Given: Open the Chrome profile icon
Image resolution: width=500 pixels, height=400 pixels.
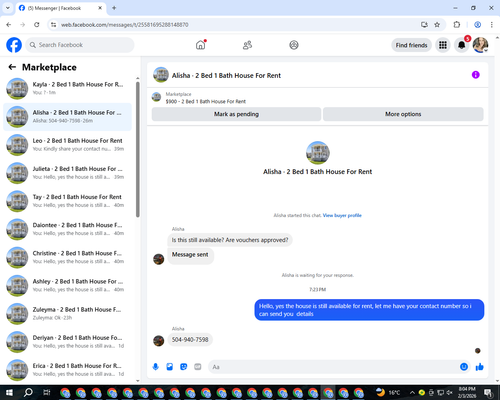Looking at the screenshot, I should [x=477, y=25].
